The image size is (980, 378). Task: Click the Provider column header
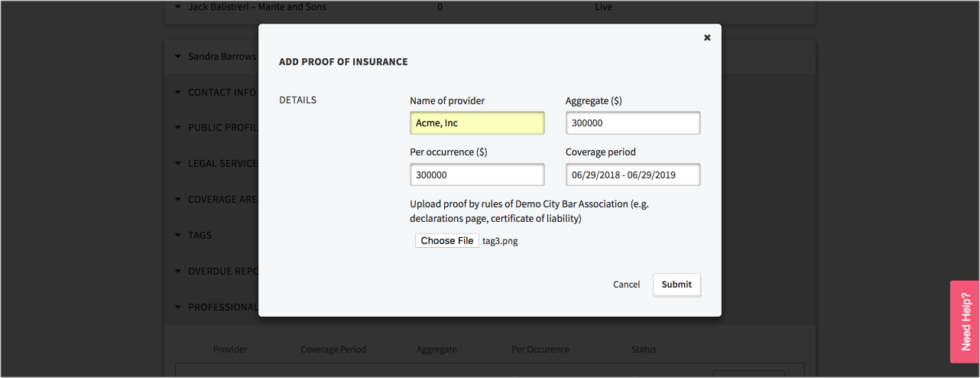pyautogui.click(x=230, y=350)
